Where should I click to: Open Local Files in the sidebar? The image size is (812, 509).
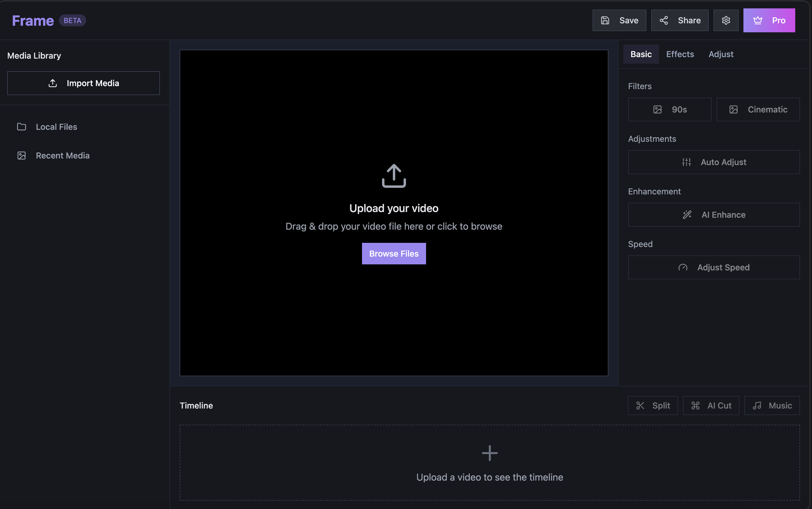tap(56, 127)
